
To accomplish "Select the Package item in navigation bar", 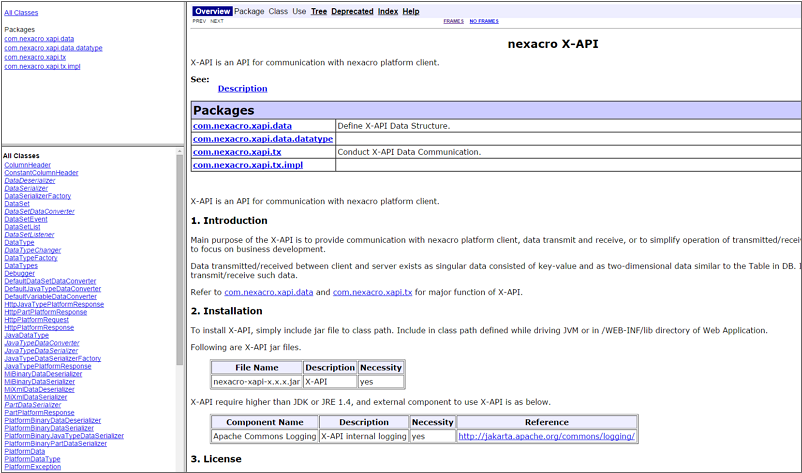I will pos(249,11).
